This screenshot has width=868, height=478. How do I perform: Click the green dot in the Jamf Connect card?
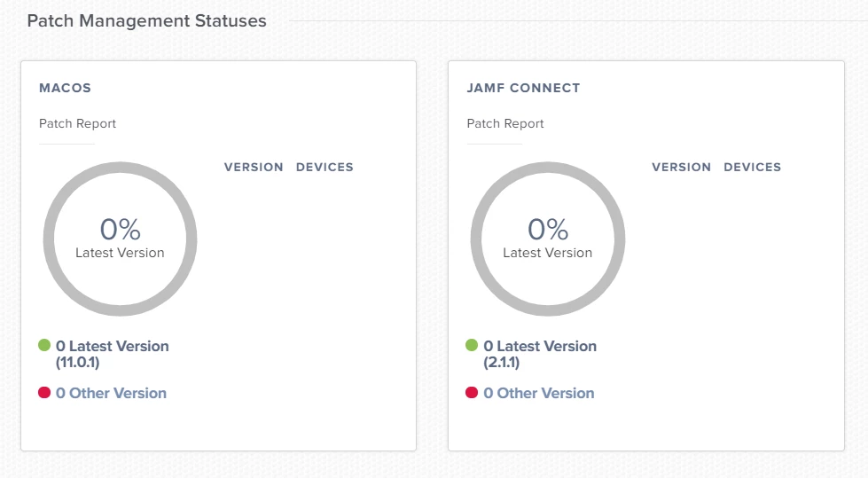(x=472, y=346)
